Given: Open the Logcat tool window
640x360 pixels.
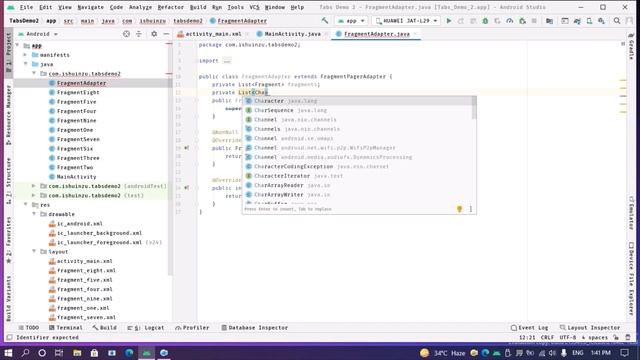Looking at the screenshot, I should click(146, 327).
